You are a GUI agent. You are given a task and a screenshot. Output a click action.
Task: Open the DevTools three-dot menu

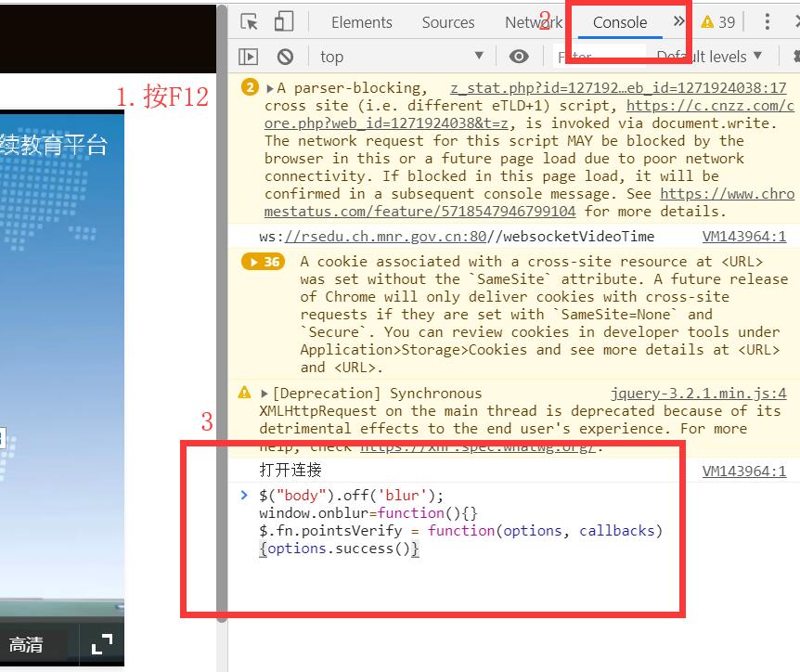pyautogui.click(x=767, y=21)
